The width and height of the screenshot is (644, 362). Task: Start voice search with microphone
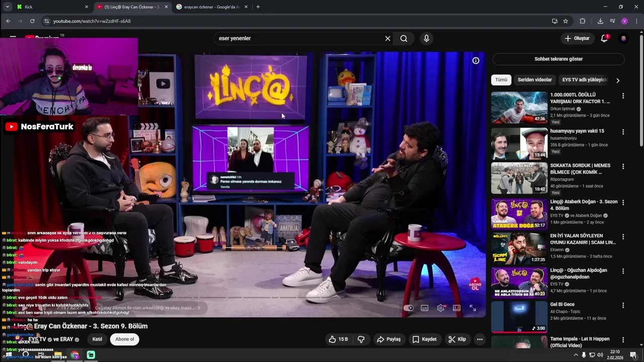point(427,38)
